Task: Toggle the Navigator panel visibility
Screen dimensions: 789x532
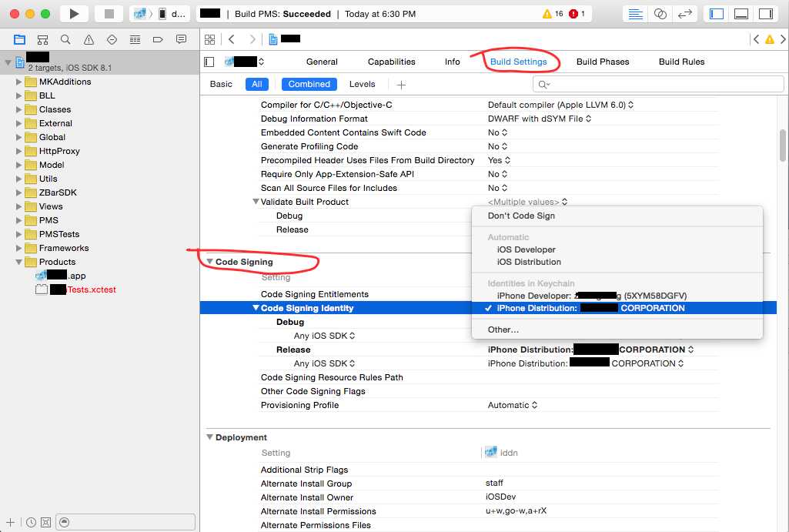Action: tap(716, 14)
